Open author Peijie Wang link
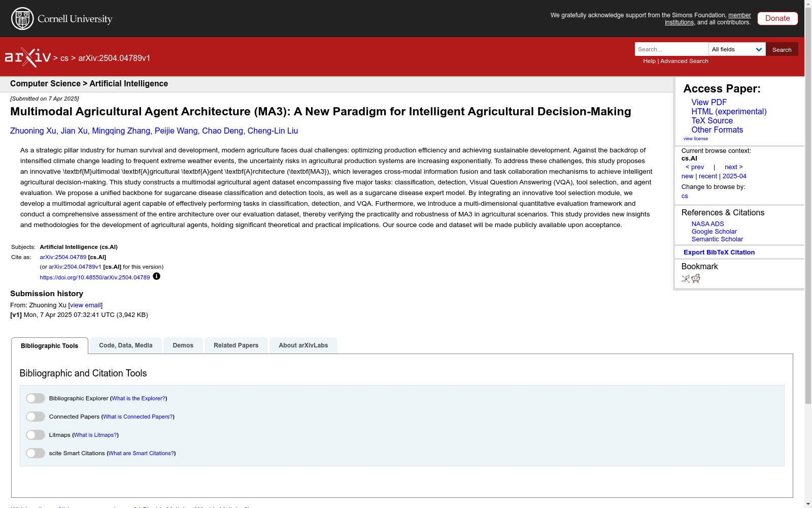 pyautogui.click(x=176, y=131)
